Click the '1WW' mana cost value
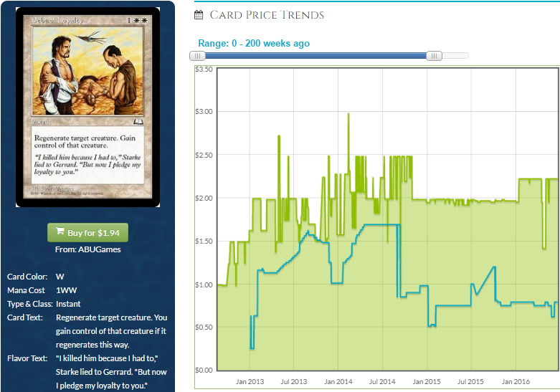Viewport: 560px width, 392px height. pos(67,290)
